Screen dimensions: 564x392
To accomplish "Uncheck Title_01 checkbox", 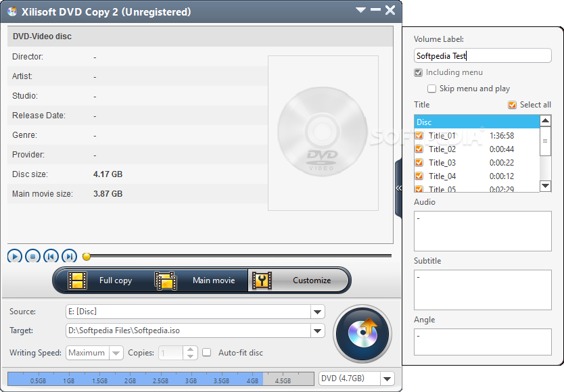I will pos(419,136).
